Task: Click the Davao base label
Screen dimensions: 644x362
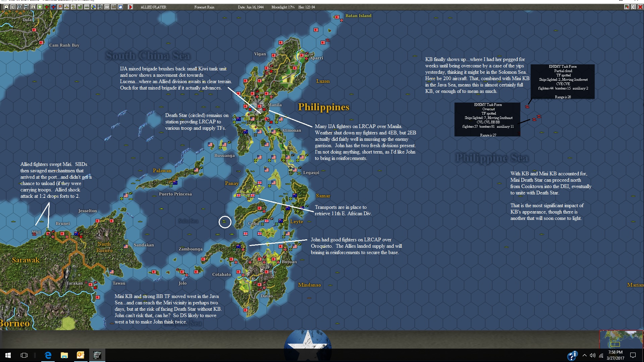Action: click(267, 296)
